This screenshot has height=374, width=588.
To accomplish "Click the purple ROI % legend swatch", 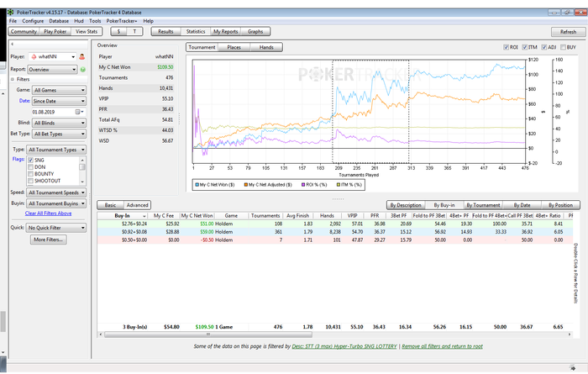I will [303, 185].
